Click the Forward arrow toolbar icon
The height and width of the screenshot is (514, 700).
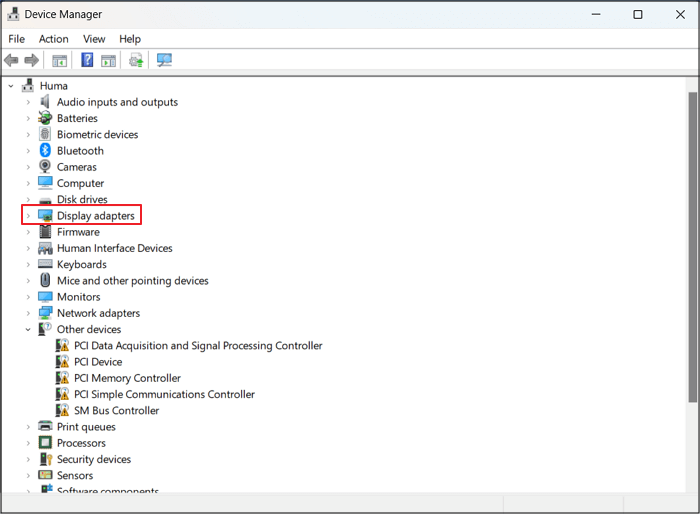click(x=31, y=60)
